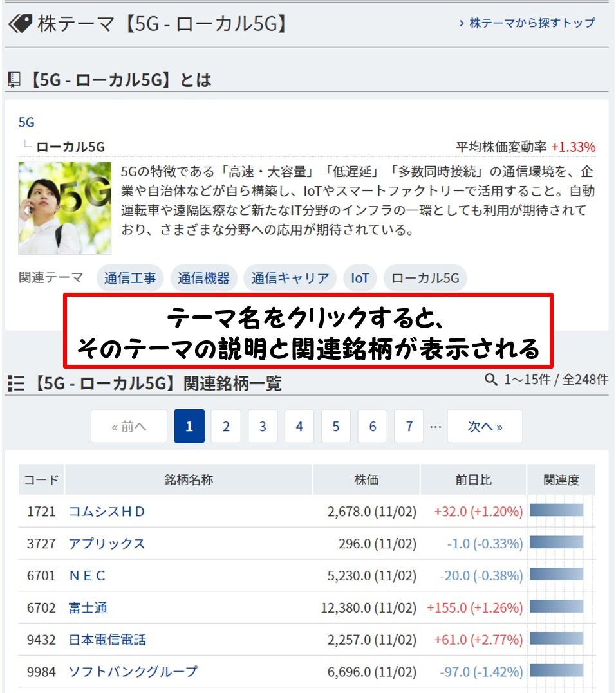Click stock code 3727
The height and width of the screenshot is (693, 616).
(41, 544)
